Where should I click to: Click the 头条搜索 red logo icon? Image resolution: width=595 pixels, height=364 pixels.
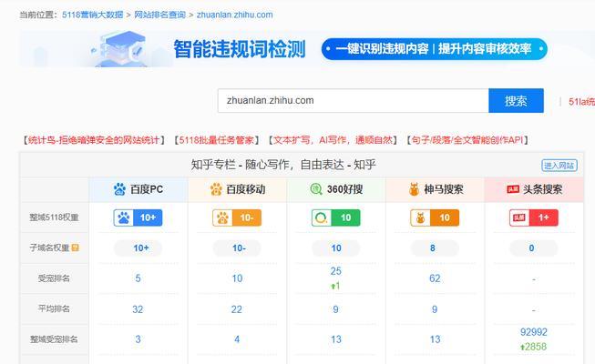(513, 189)
